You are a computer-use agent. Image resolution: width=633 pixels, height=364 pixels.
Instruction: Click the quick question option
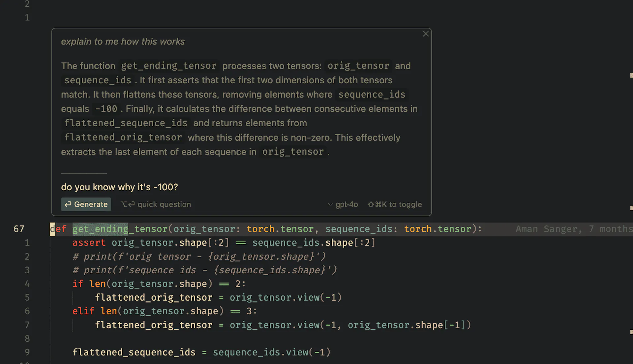(156, 204)
